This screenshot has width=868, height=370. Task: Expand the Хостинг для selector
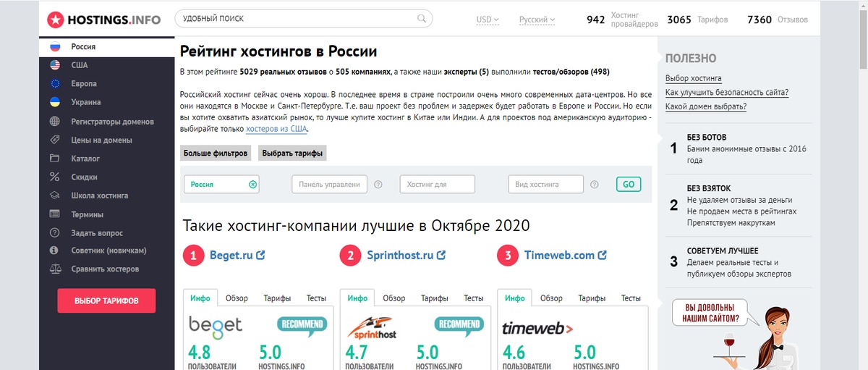(x=437, y=185)
